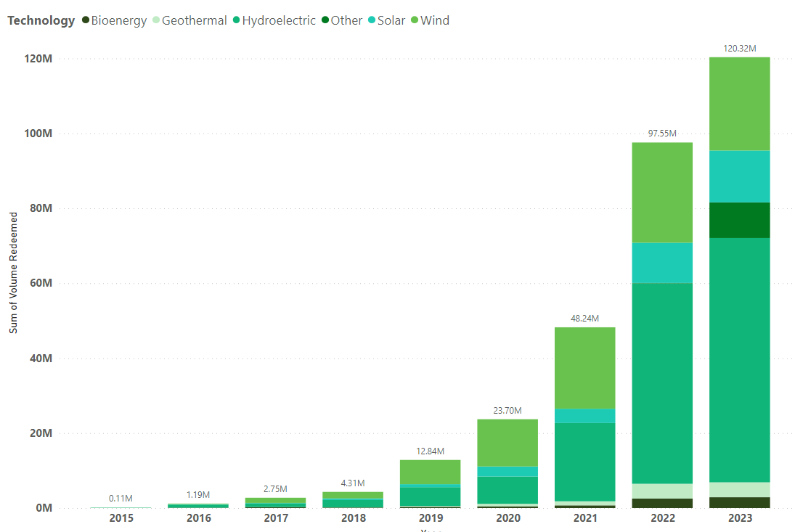The height and width of the screenshot is (532, 795).
Task: Select the Geothermal legend entry
Action: (190, 20)
